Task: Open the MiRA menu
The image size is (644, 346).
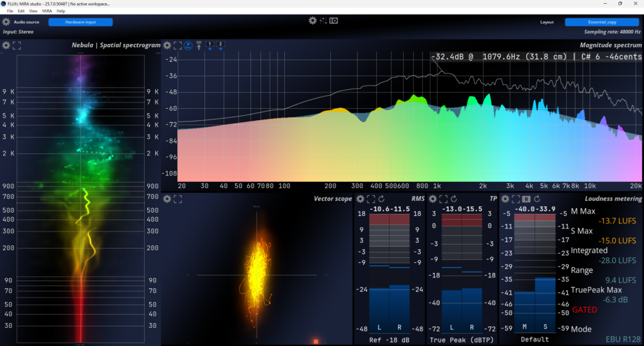Action: click(47, 11)
